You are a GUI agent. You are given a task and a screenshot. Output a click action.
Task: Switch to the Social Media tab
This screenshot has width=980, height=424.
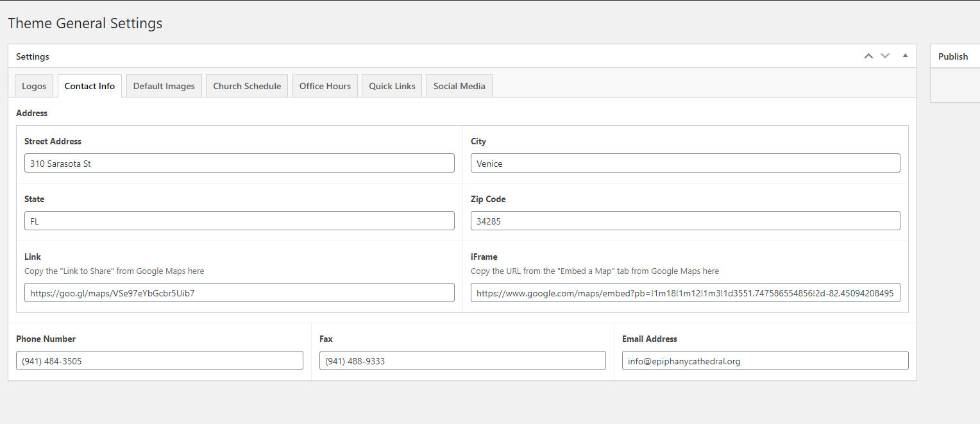pos(459,86)
